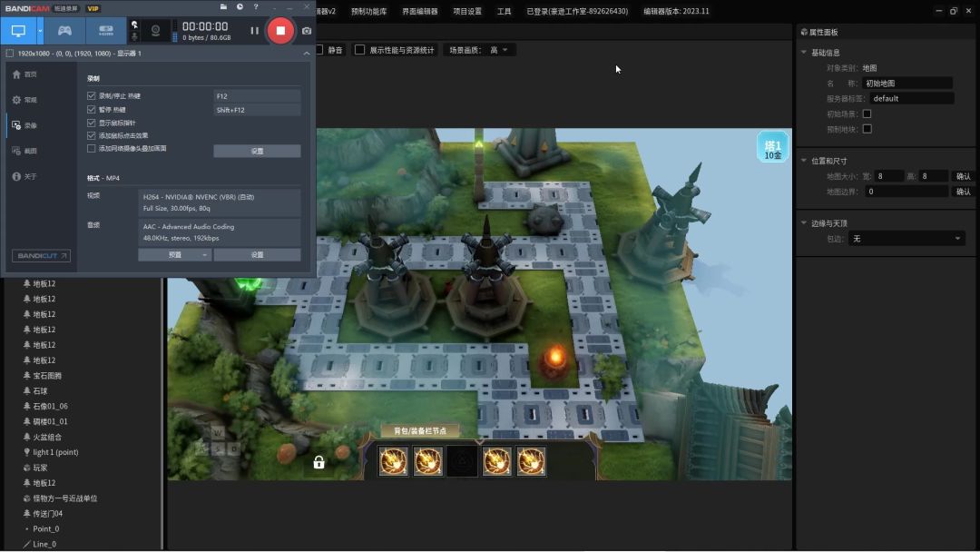The height and width of the screenshot is (552, 980).
Task: Toggle the 初始场景 checkbox
Action: point(867,113)
